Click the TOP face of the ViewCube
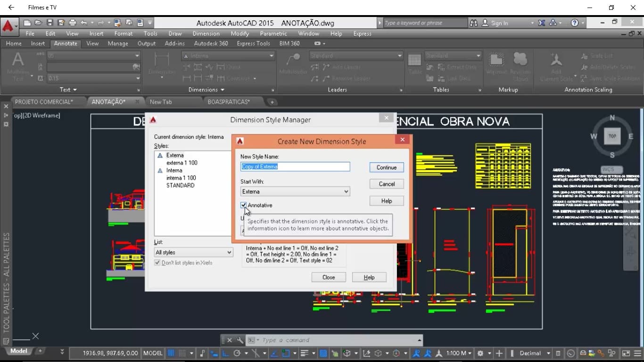The width and height of the screenshot is (644, 362). tap(612, 136)
